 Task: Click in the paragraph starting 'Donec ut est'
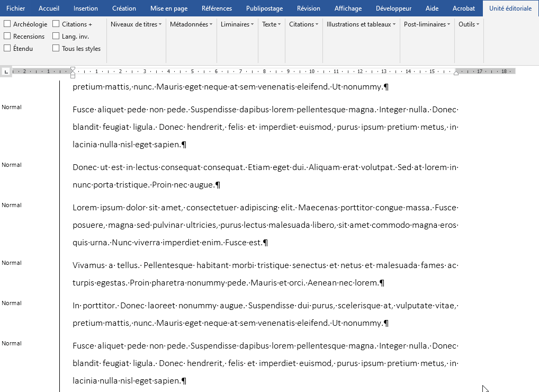click(265, 176)
